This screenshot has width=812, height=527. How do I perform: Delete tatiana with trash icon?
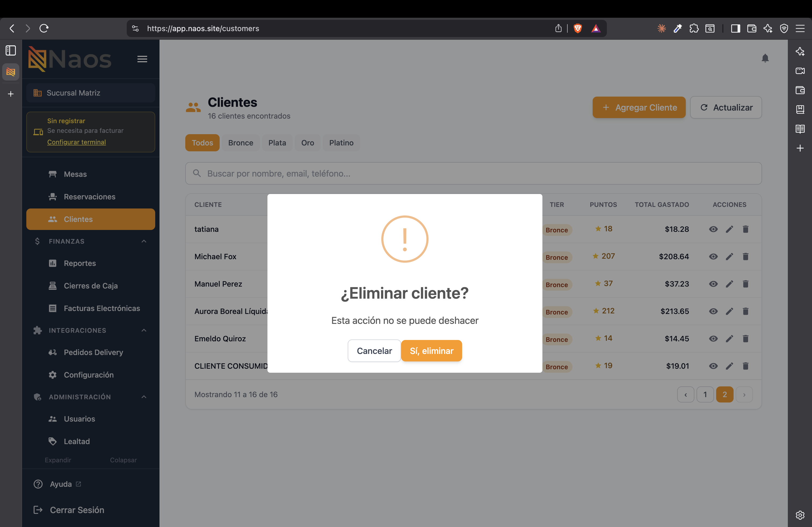point(745,229)
